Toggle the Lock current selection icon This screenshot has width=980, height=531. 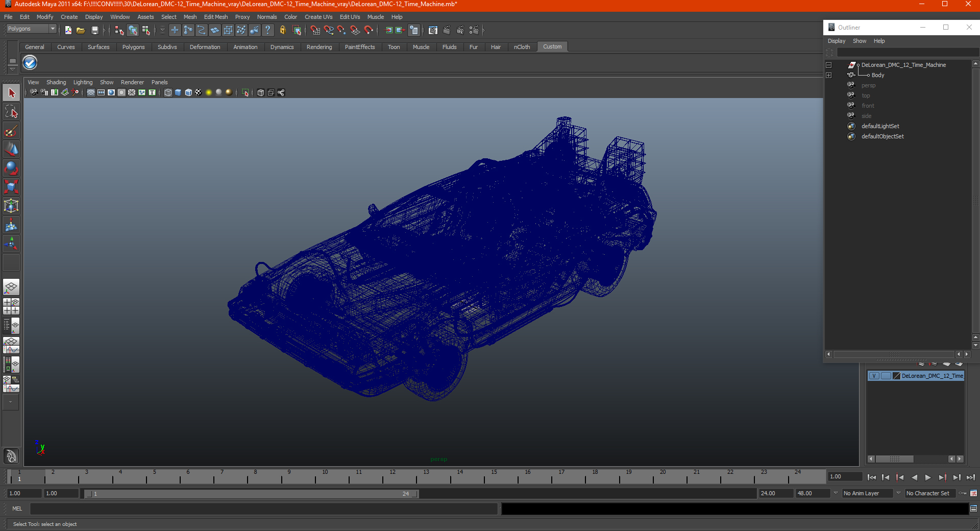(x=282, y=31)
